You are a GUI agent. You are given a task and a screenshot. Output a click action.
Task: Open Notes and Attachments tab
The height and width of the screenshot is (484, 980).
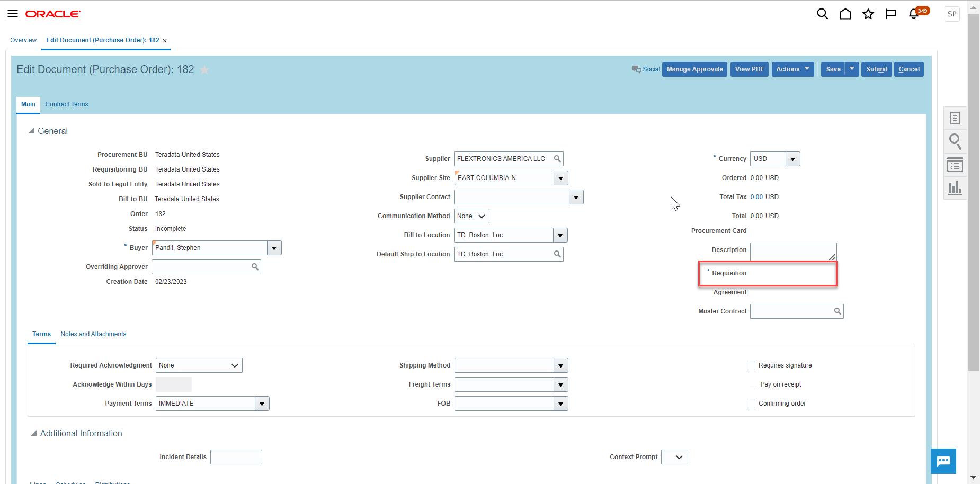point(93,334)
